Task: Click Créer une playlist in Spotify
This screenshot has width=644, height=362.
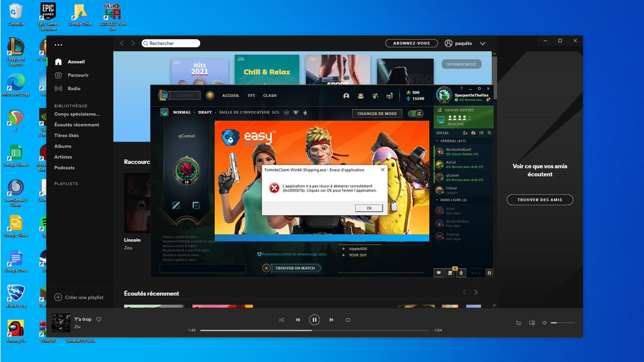Action: pyautogui.click(x=79, y=297)
